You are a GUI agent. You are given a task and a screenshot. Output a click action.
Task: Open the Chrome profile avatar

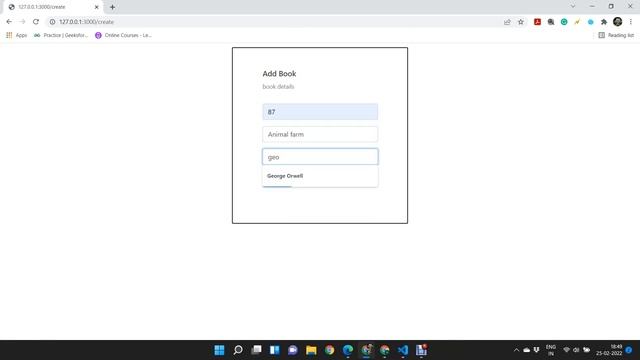coord(618,22)
